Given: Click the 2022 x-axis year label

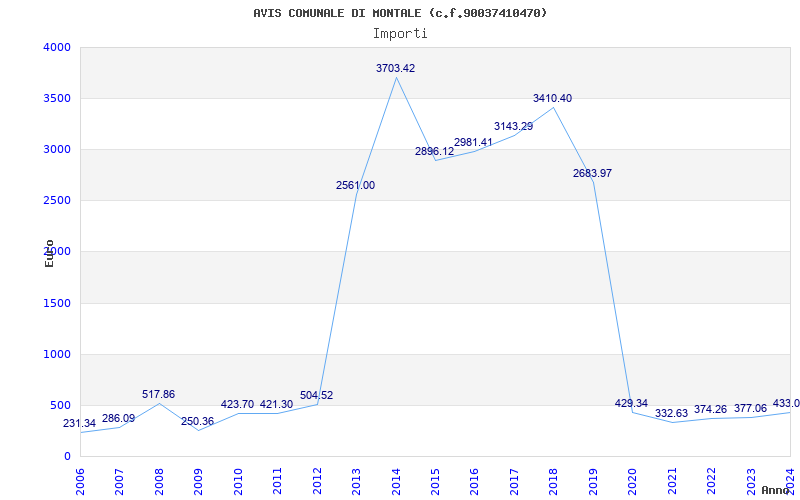Looking at the screenshot, I should click(711, 481).
